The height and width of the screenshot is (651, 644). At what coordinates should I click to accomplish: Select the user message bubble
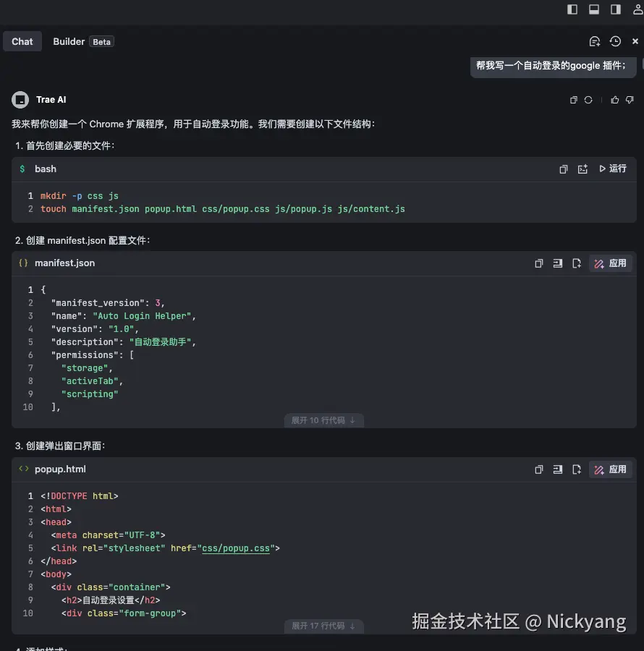tap(553, 66)
